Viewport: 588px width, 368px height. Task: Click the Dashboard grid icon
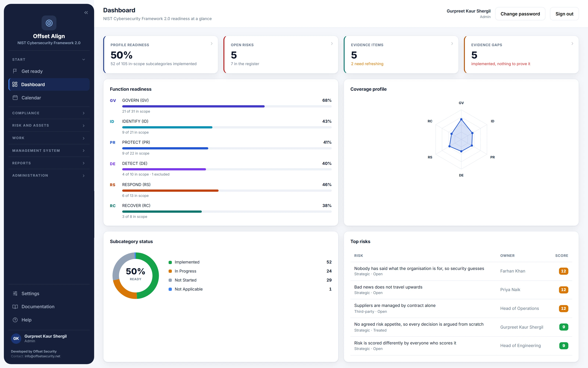coord(15,84)
